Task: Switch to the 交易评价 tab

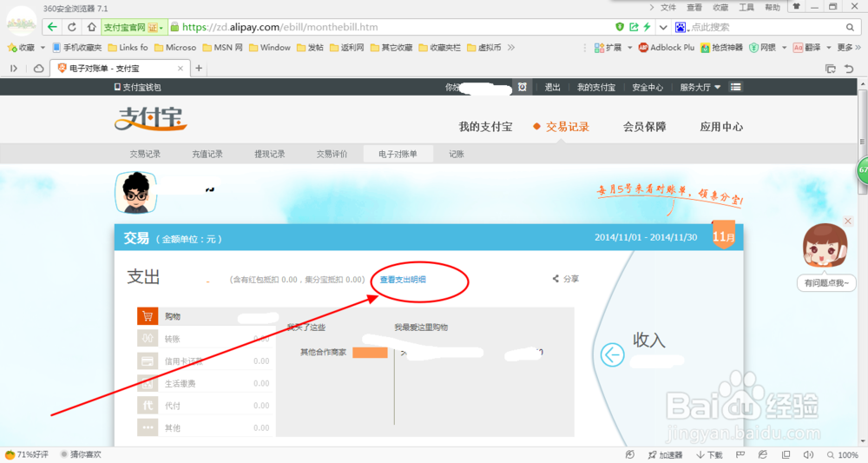Action: pos(332,154)
